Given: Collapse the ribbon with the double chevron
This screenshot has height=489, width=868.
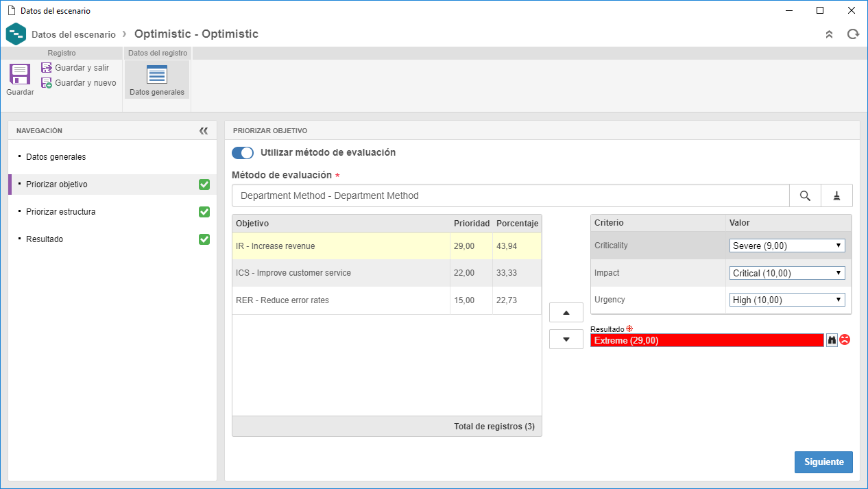Looking at the screenshot, I should pos(829,34).
